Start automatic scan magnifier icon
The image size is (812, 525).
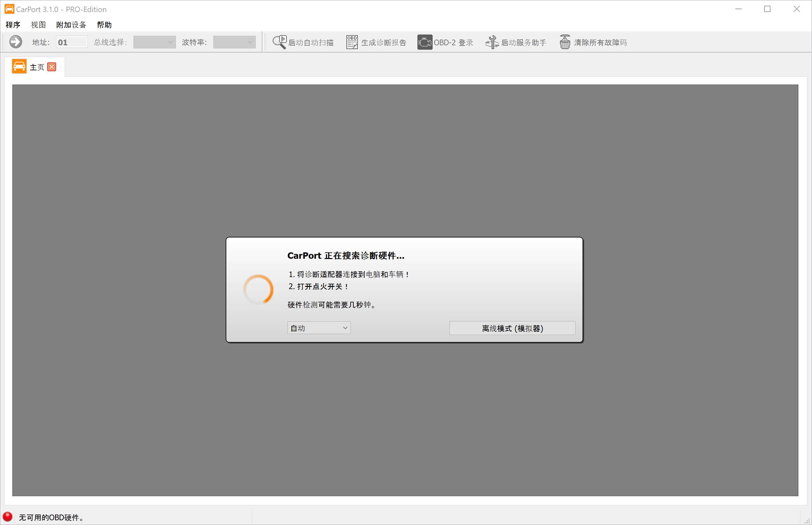tap(280, 42)
